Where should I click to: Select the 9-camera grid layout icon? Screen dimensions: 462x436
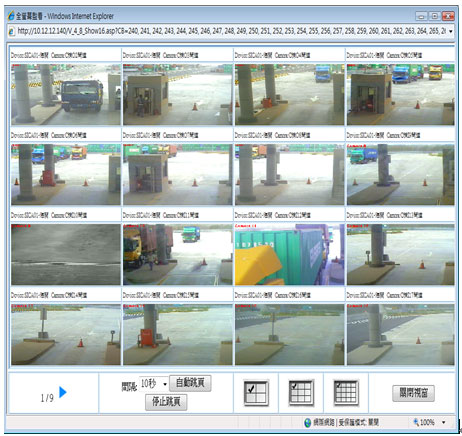[301, 392]
